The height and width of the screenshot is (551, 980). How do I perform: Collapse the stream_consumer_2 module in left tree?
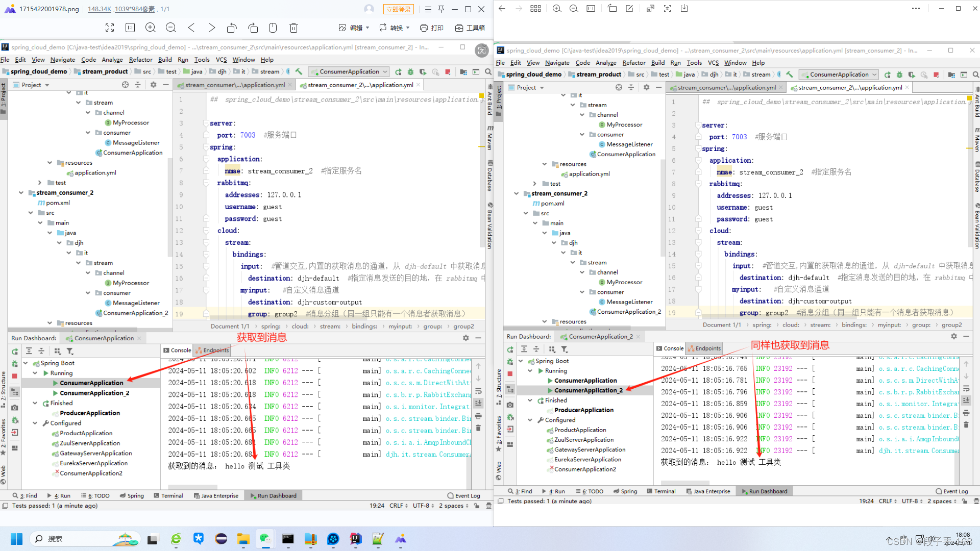click(21, 193)
